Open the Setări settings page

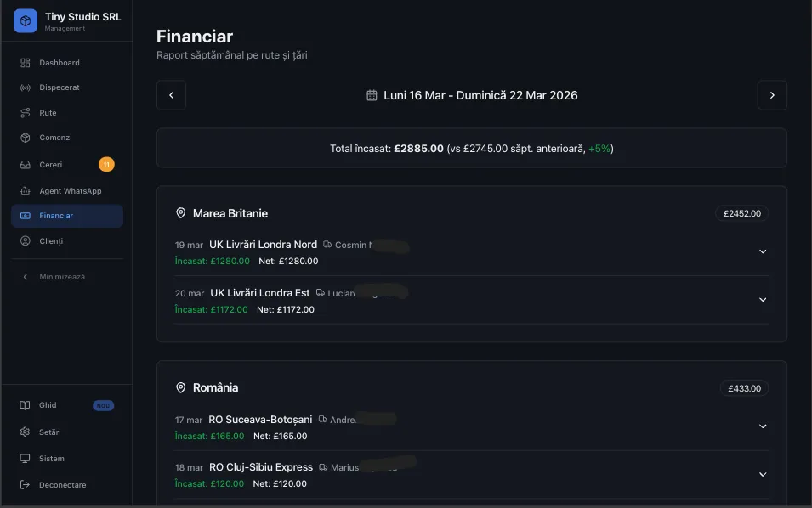click(50, 432)
